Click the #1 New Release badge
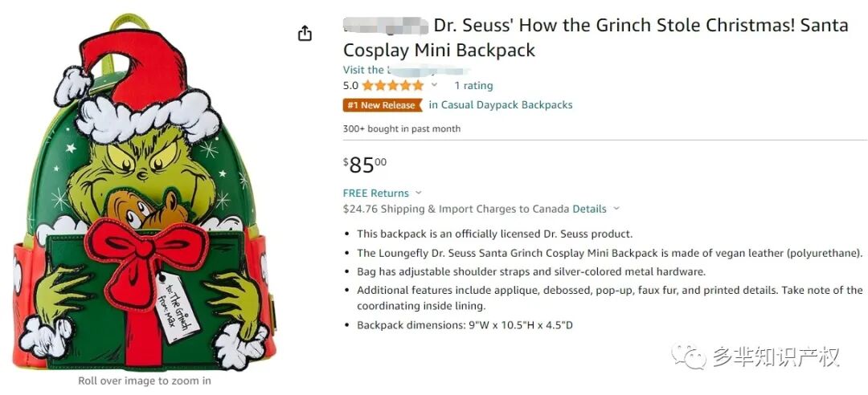Image resolution: width=868 pixels, height=395 pixels. tap(382, 105)
